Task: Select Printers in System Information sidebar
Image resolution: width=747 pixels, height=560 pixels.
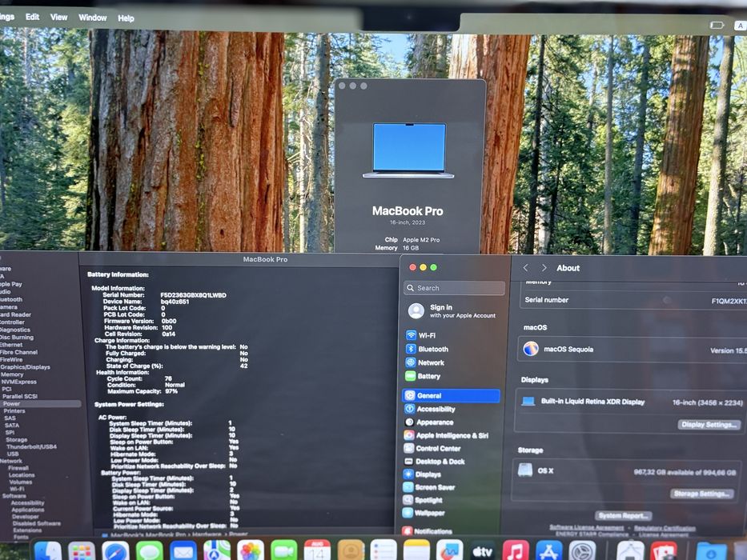Action: point(14,410)
